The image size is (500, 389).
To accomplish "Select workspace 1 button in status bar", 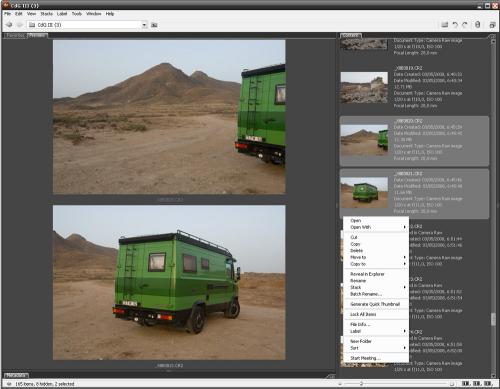I will pos(466,384).
